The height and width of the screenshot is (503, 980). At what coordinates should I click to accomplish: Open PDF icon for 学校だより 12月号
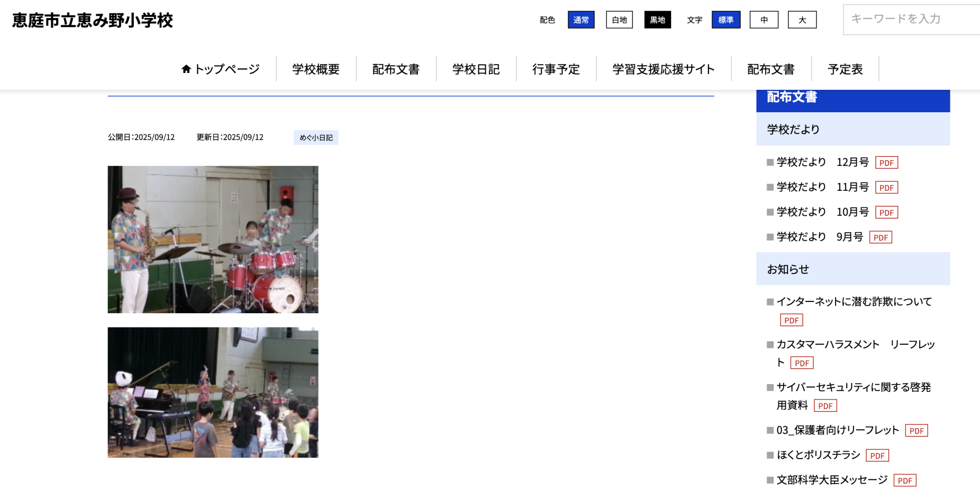point(886,163)
